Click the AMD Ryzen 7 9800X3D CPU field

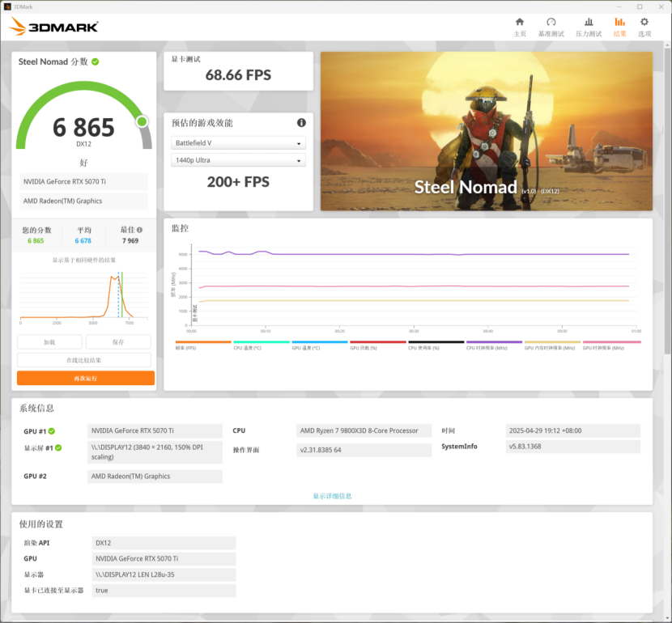(x=364, y=430)
